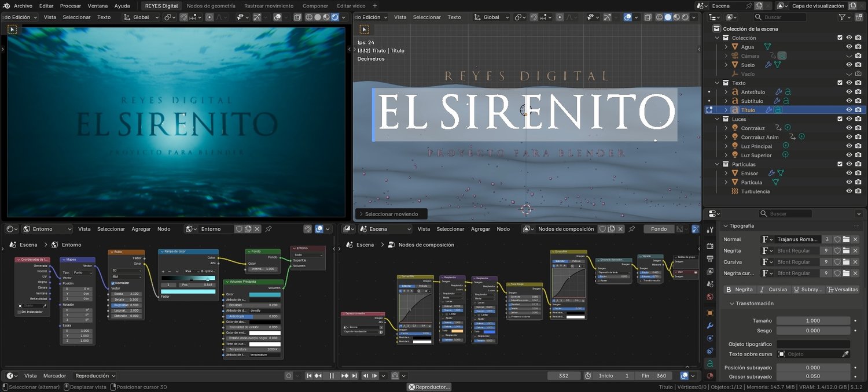Click the Blender logo menu icon

point(6,6)
